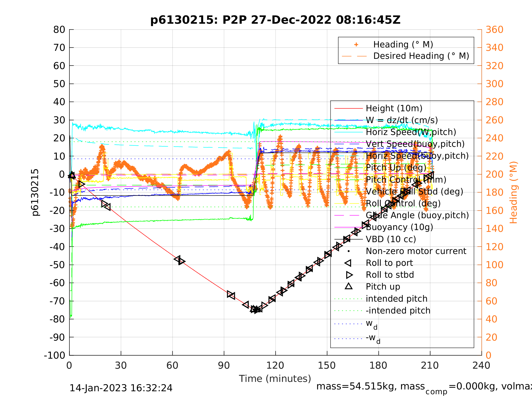Click the Non-zero motor current dot marker

(x=348, y=251)
